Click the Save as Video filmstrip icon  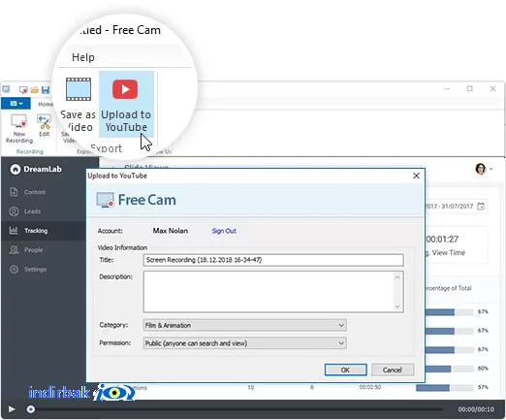coord(79,89)
